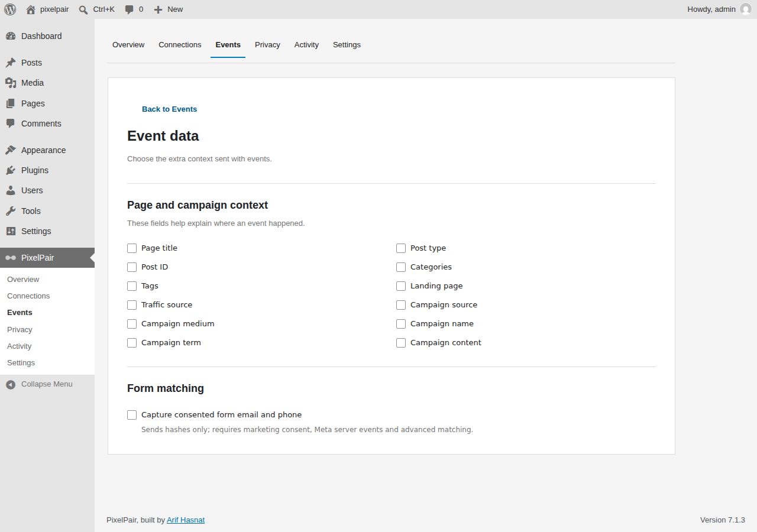Check Campaign name
The height and width of the screenshot is (532, 757).
pyautogui.click(x=401, y=324)
